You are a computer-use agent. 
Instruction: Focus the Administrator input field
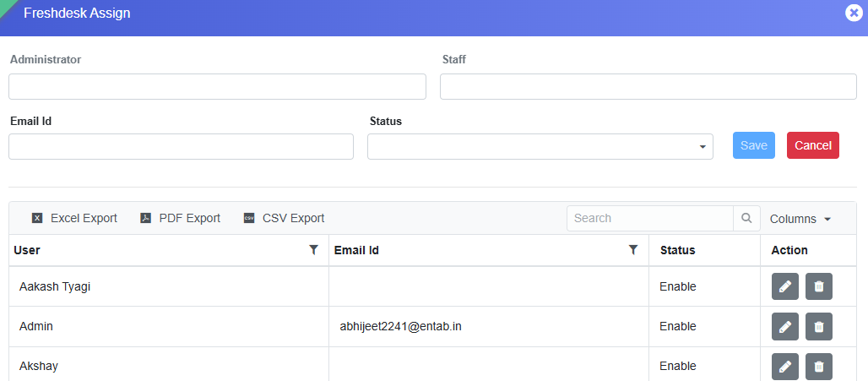coord(217,87)
